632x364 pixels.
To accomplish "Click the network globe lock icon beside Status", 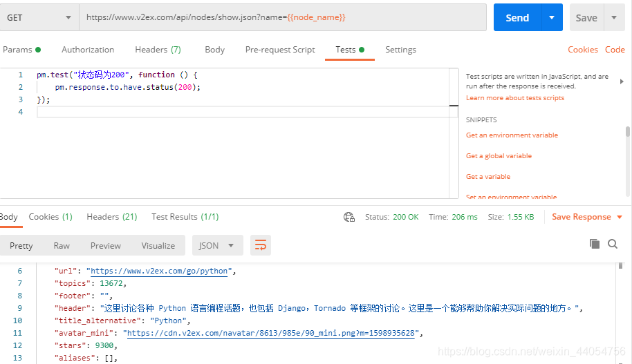I will [349, 217].
